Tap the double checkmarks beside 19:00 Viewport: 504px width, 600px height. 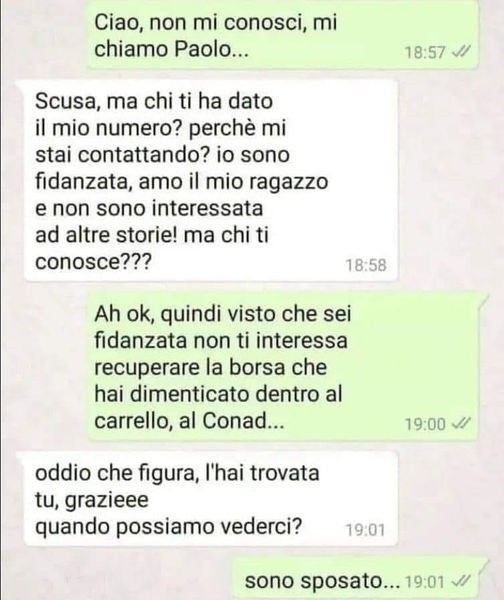[x=461, y=423]
